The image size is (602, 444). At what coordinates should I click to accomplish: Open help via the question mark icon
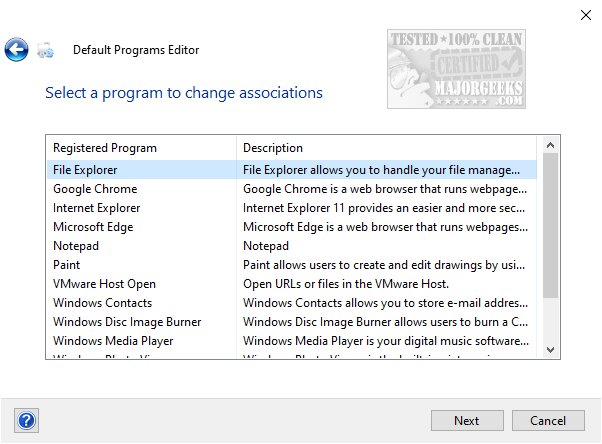click(x=26, y=420)
